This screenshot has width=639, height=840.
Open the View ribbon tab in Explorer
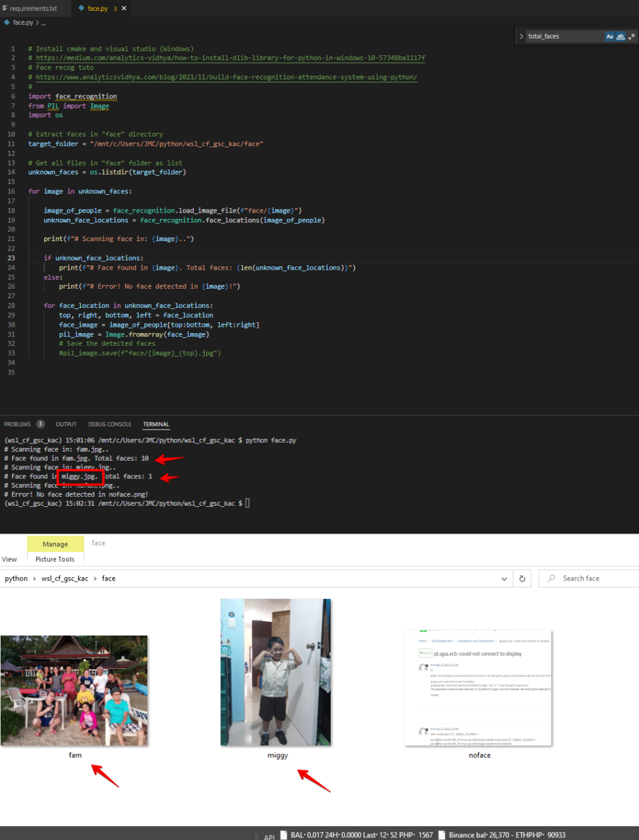(10, 560)
